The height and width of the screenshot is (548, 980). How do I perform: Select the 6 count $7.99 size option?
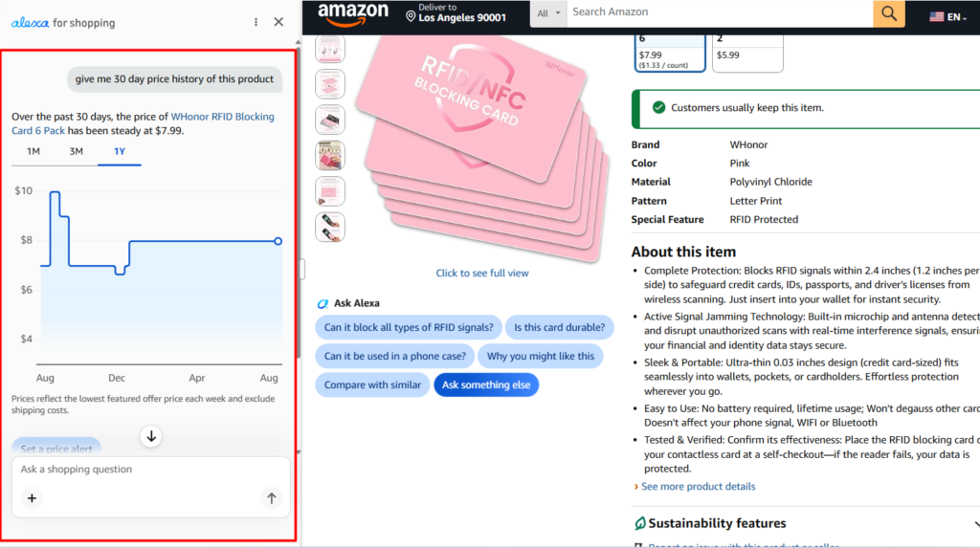point(670,54)
